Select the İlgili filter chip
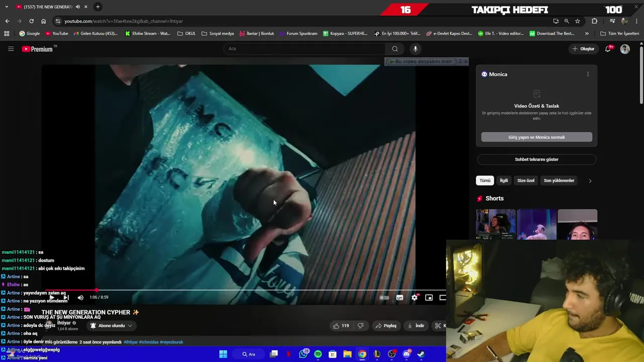This screenshot has width=644, height=362. click(x=504, y=180)
